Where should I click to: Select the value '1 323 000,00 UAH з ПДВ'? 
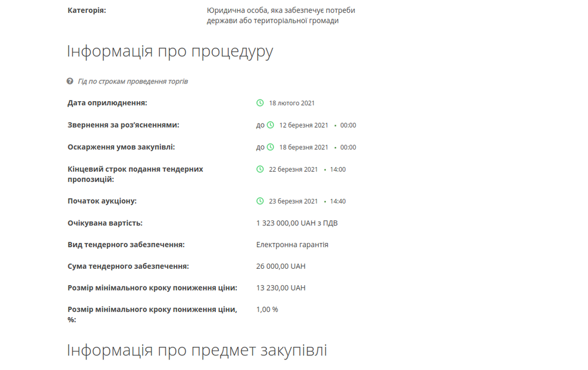(x=297, y=224)
